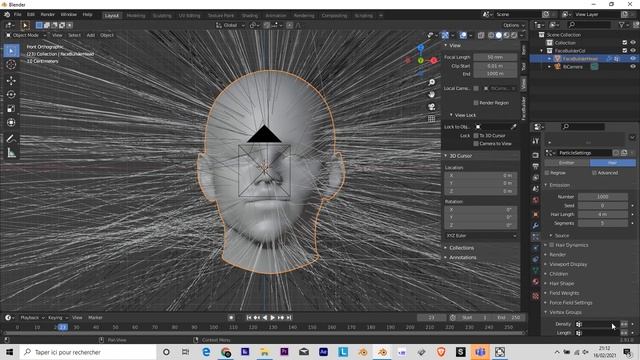
Task: Enable solid viewport shading sphere
Action: pos(499,36)
